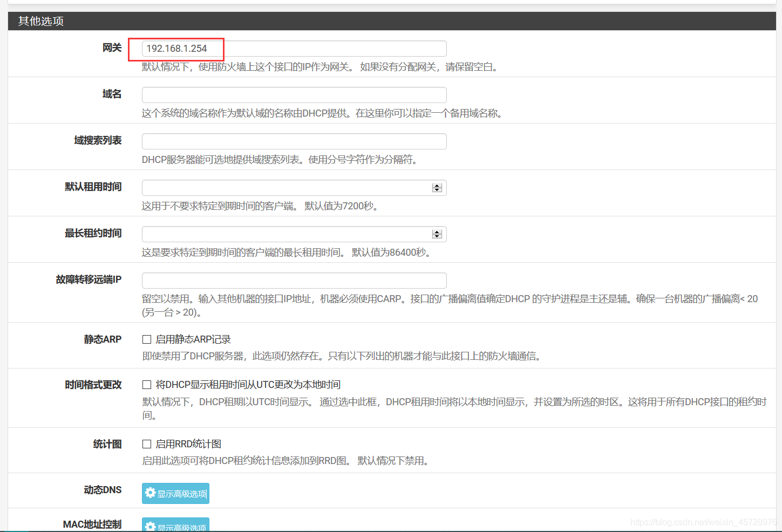Click the 域搜索列表 field label
Viewport: 782px width, 532px height.
[x=98, y=140]
